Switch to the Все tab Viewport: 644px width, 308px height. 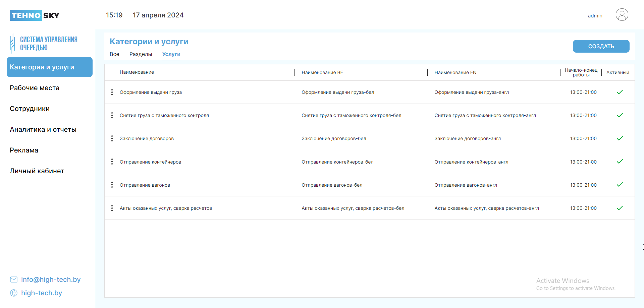point(114,54)
